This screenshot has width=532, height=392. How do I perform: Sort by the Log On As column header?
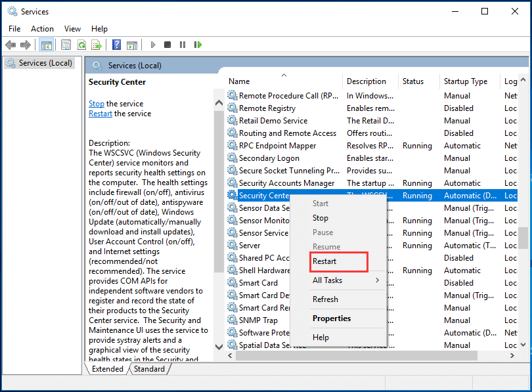509,81
